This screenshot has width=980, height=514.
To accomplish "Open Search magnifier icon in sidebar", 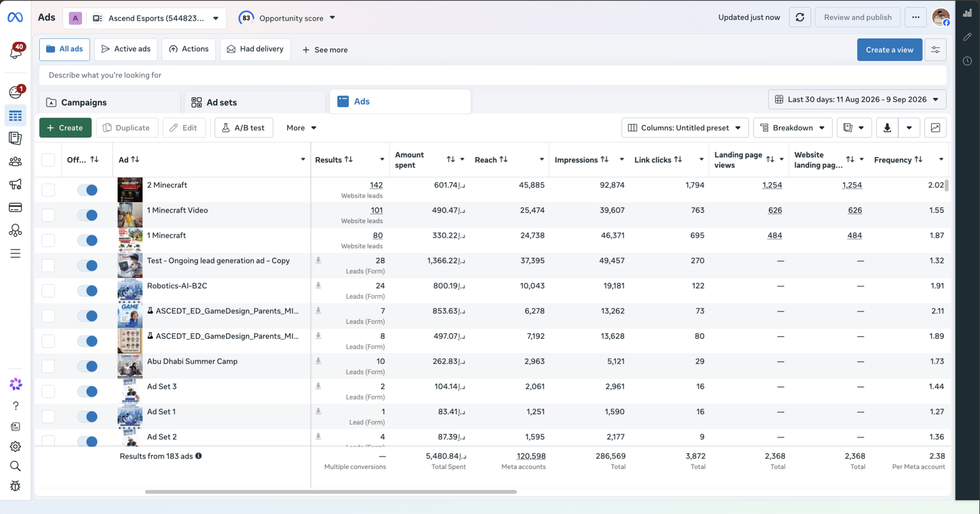I will point(15,466).
